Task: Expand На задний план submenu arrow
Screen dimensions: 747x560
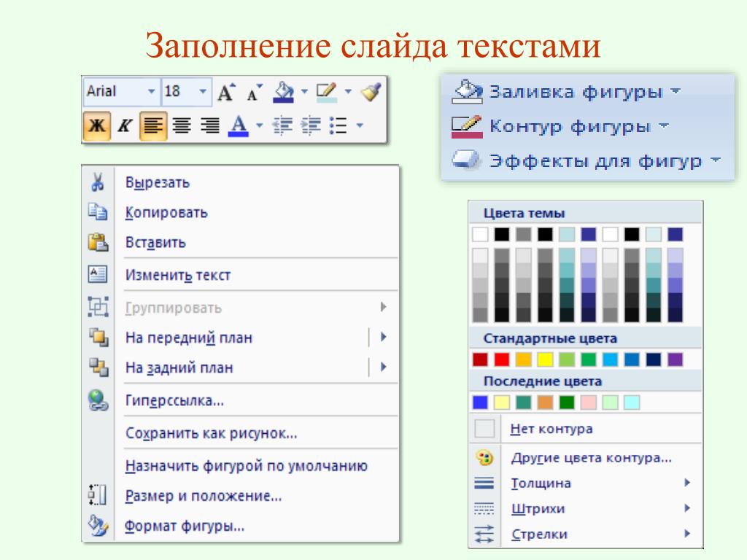Action: (384, 367)
